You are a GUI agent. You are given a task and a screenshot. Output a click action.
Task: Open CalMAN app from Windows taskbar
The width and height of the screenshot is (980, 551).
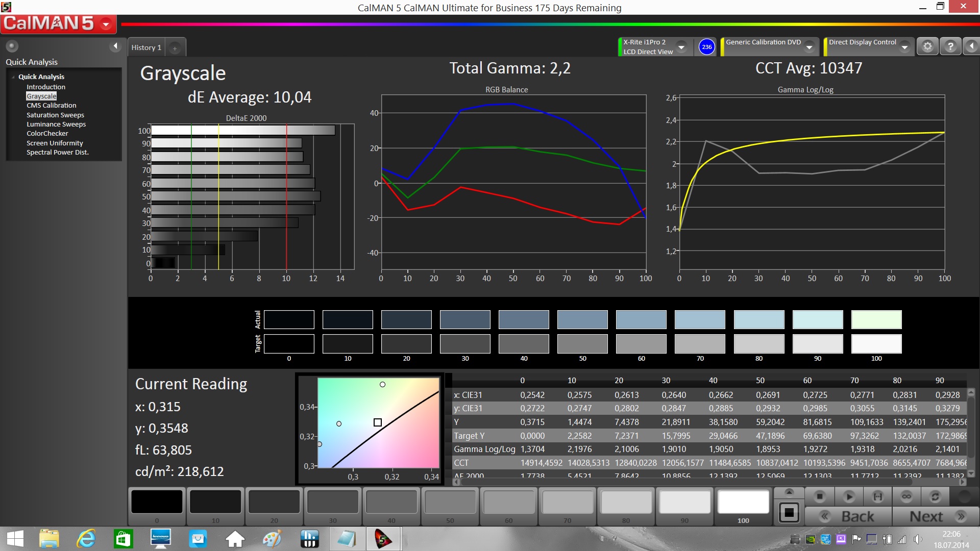pos(383,539)
